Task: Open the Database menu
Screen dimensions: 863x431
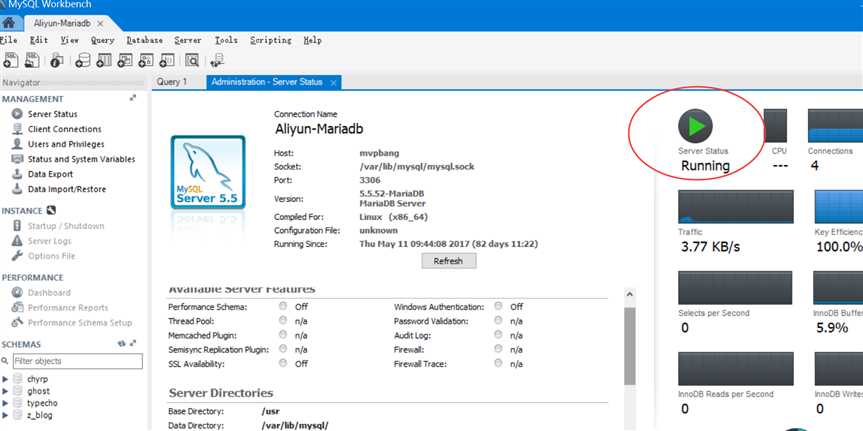Action: pos(144,40)
